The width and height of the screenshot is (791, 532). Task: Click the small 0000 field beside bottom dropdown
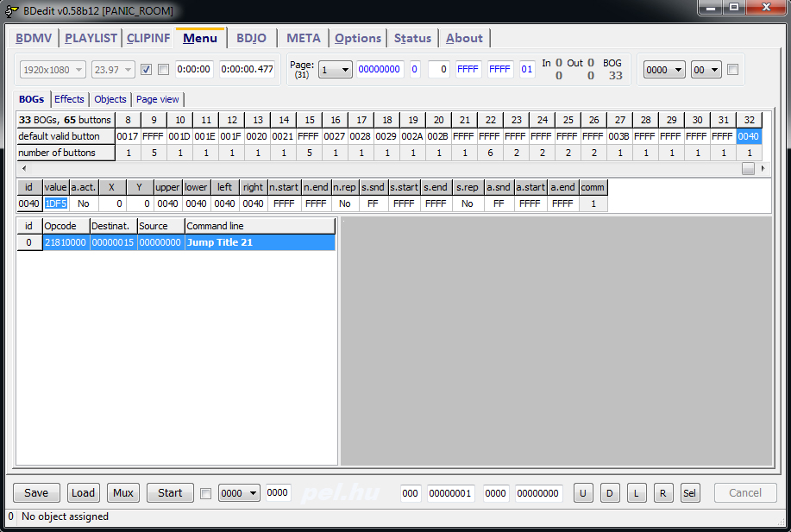coord(277,492)
